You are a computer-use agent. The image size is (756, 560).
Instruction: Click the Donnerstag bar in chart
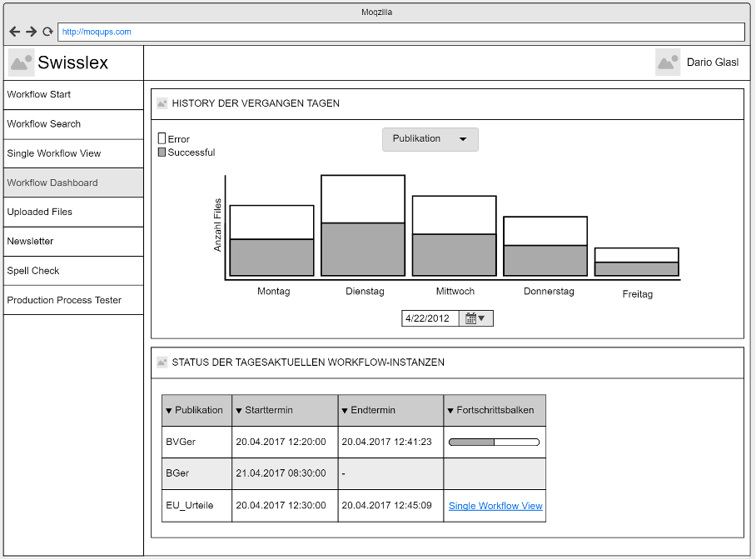pos(545,246)
